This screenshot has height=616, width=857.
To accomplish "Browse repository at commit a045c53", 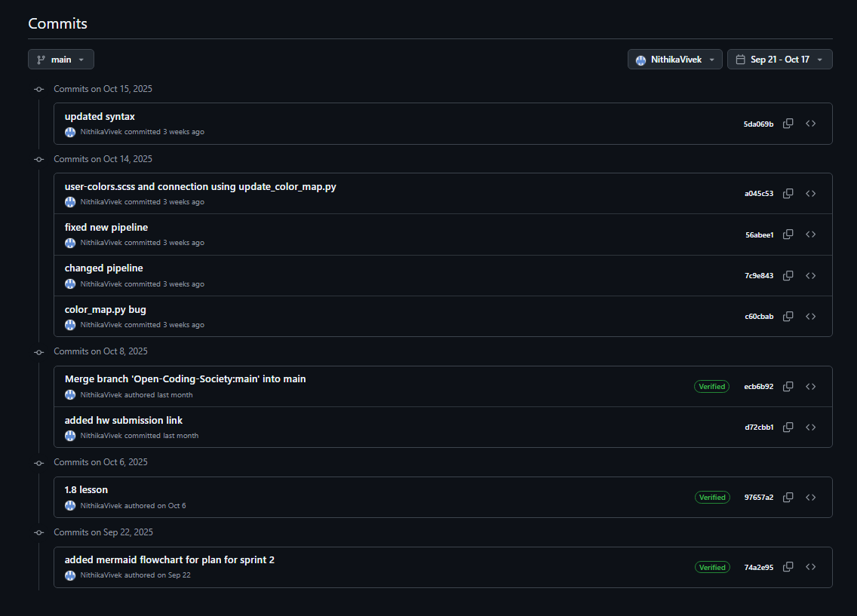I will 810,193.
